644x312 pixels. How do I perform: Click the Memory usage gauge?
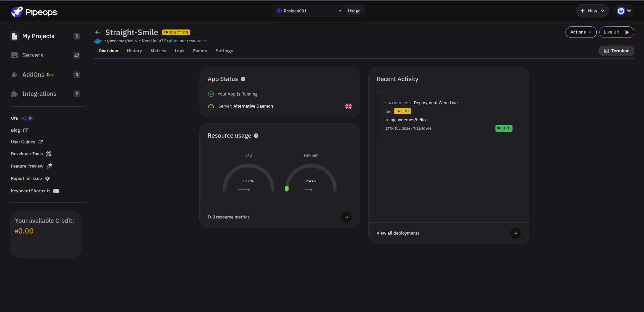point(311,178)
